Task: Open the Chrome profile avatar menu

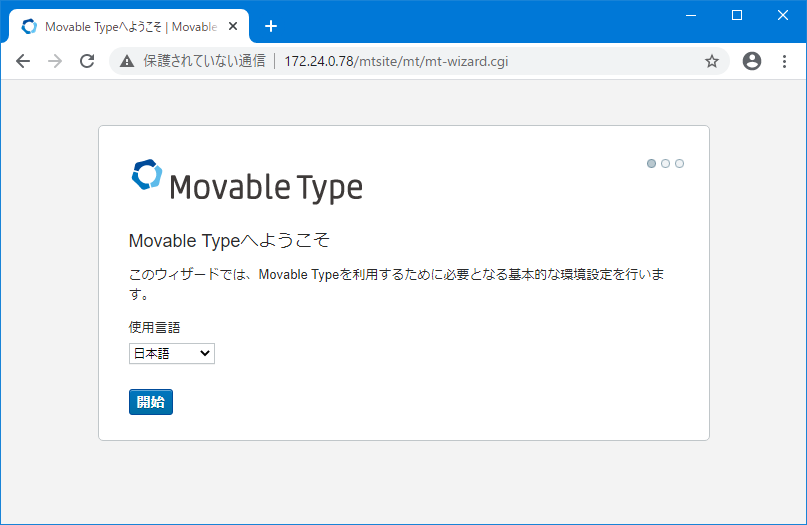Action: pos(752,61)
